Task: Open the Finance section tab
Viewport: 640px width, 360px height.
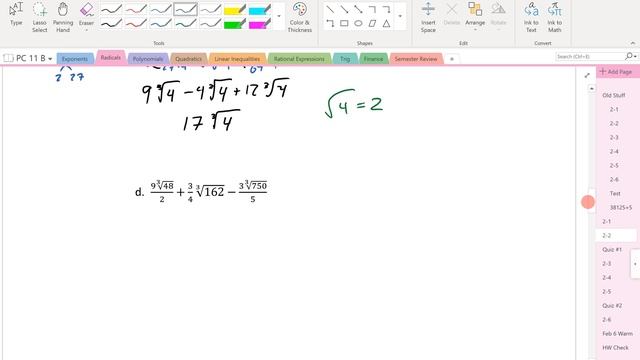Action: tap(373, 59)
